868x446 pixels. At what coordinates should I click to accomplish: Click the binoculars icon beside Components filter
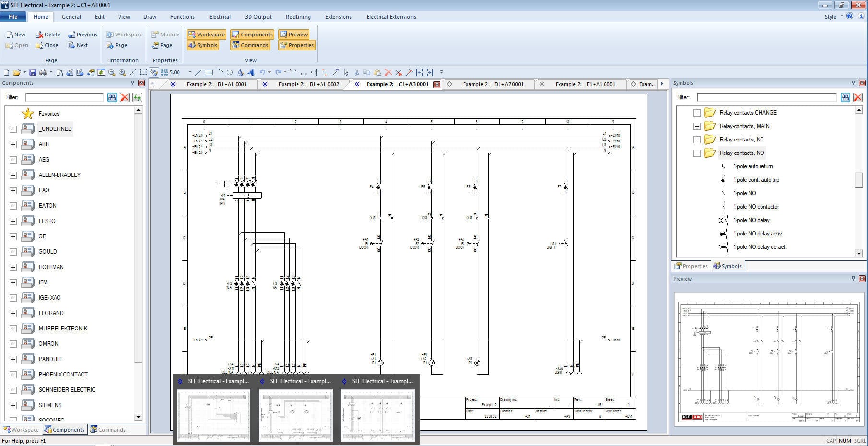pyautogui.click(x=112, y=97)
